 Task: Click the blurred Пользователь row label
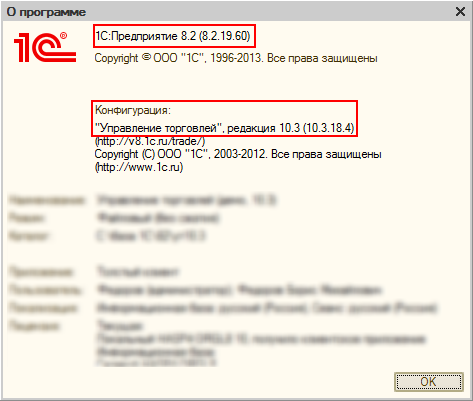coord(45,290)
